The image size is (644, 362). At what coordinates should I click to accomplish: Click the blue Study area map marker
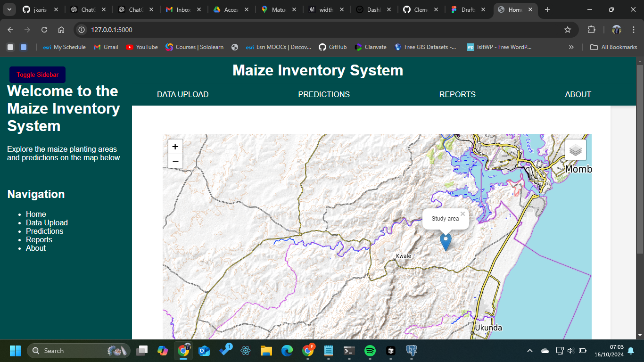pyautogui.click(x=446, y=242)
